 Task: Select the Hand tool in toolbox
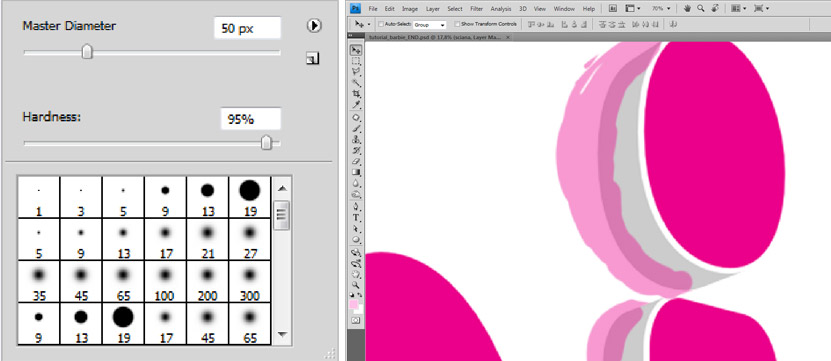click(356, 275)
